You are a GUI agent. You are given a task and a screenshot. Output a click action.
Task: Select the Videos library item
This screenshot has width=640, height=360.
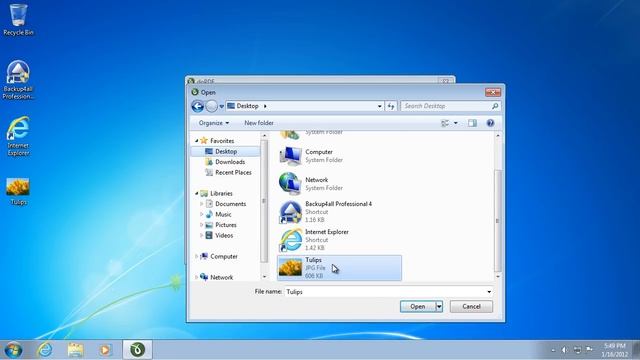pyautogui.click(x=224, y=236)
